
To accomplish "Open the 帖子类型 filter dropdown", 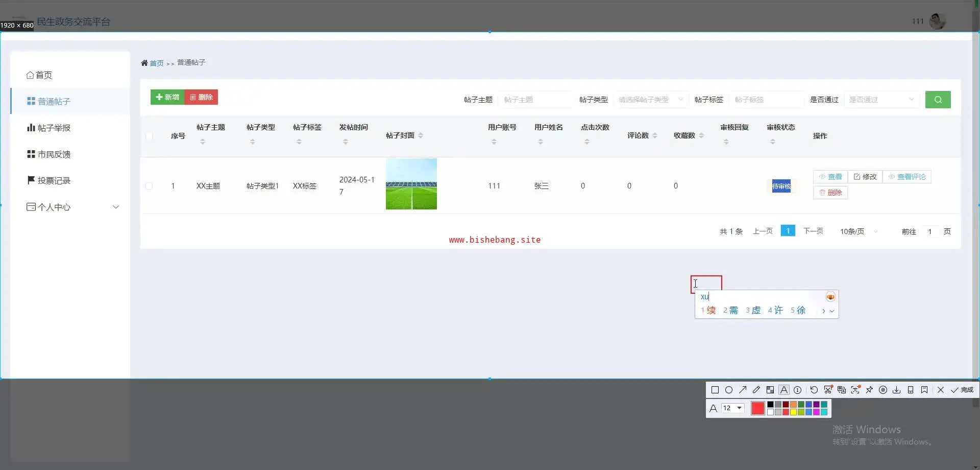I will [x=651, y=100].
